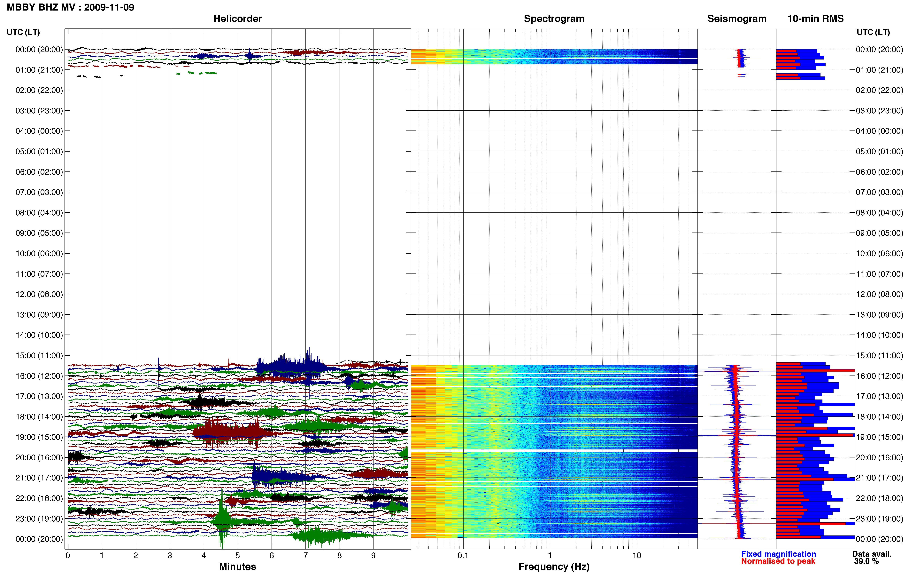This screenshot has width=924, height=578.
Task: Click the right-side 'UTC (LT)' axis label
Action: [873, 32]
